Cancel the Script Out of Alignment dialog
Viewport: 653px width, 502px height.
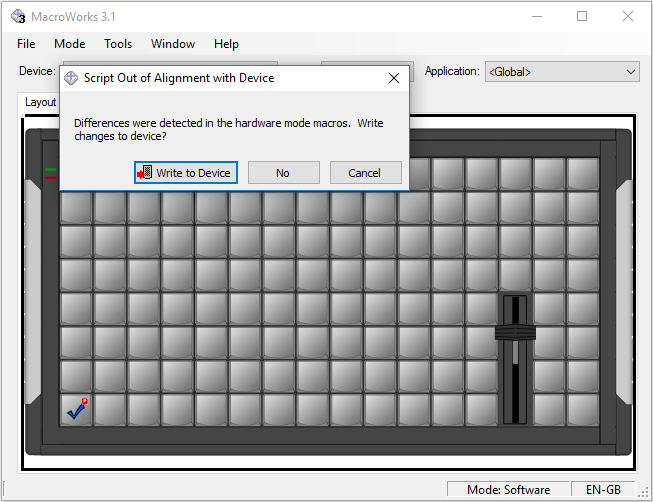366,172
